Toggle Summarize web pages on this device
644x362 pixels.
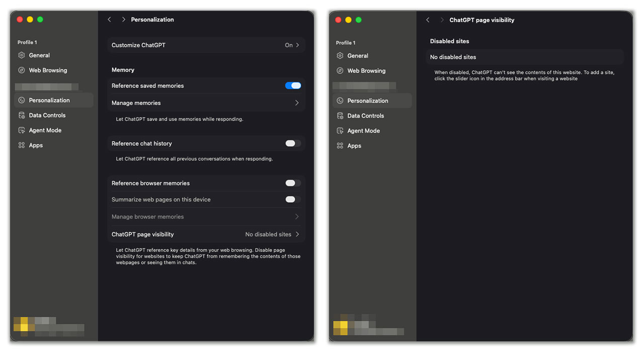293,200
